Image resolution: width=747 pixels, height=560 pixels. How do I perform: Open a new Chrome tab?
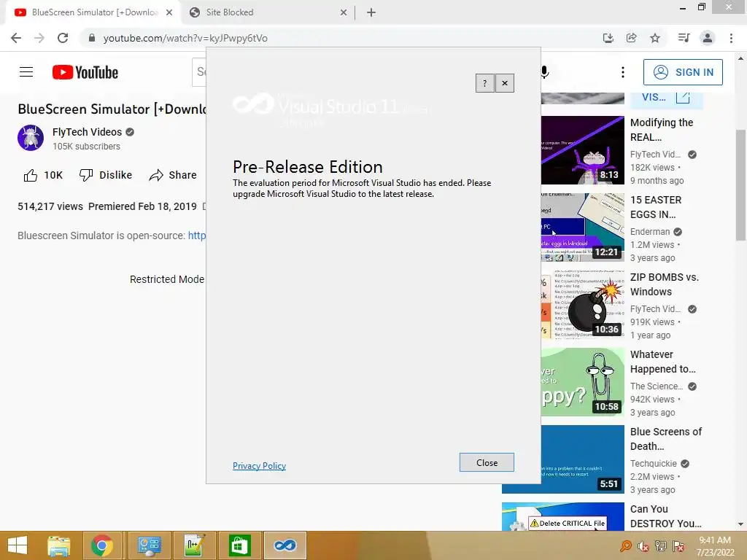coord(371,12)
